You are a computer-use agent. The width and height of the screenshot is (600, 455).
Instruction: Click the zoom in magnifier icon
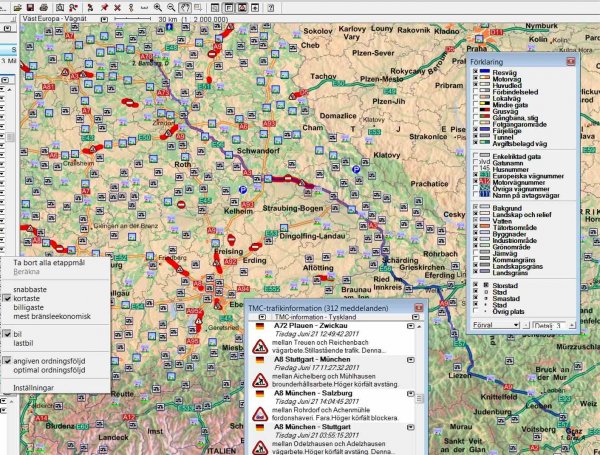click(x=157, y=5)
